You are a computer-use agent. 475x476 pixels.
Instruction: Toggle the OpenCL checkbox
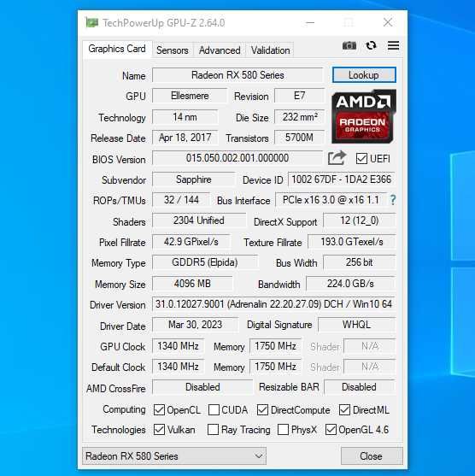[159, 409]
